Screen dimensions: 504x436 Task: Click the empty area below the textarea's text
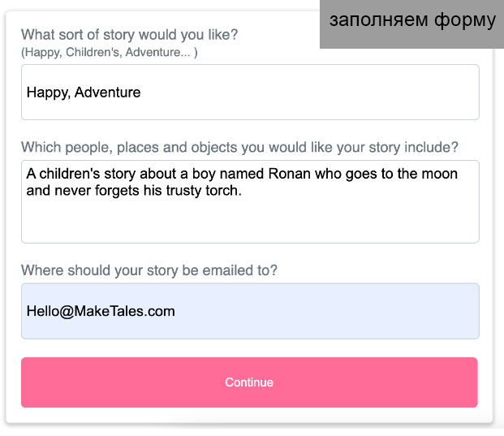[250, 222]
